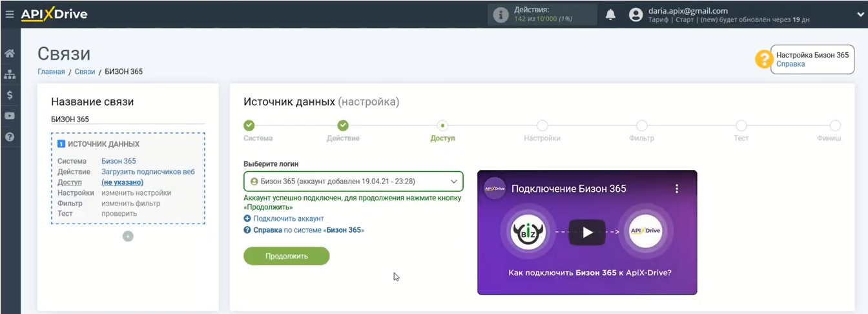The image size is (868, 314).
Task: Select the Действие step
Action: [344, 125]
